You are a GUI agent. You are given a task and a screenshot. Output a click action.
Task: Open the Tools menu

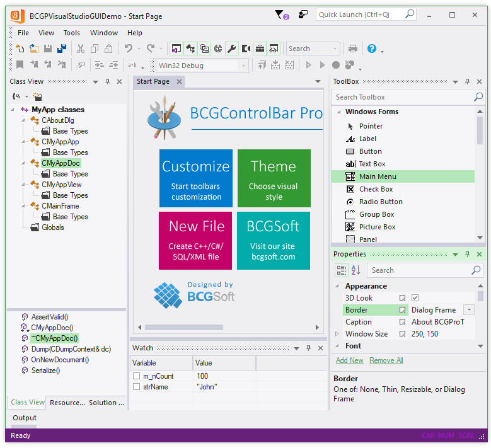[x=71, y=33]
